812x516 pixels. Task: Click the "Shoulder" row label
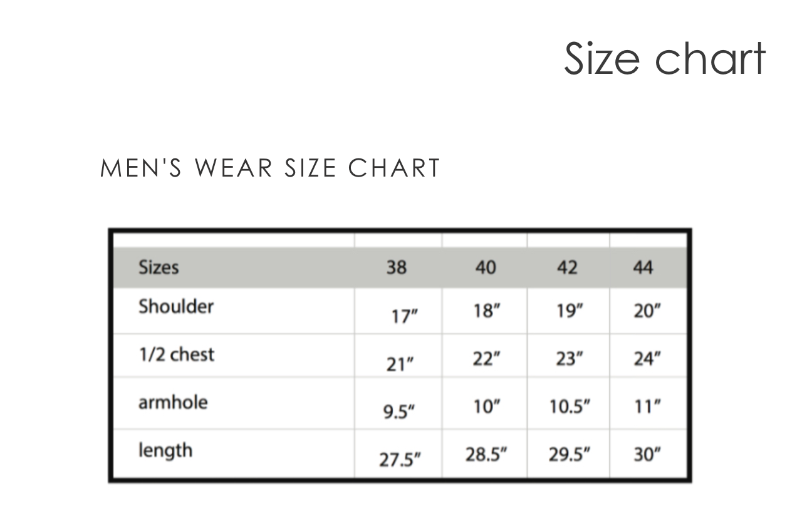click(x=176, y=307)
